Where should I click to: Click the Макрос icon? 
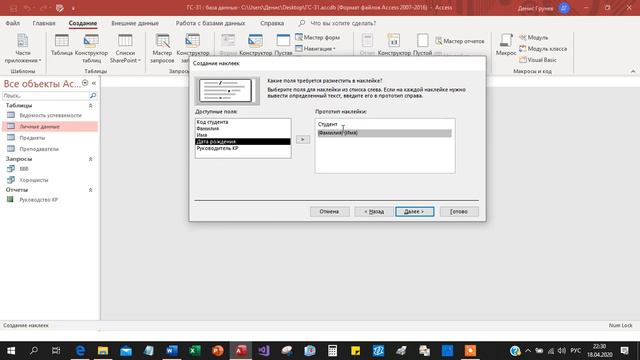506,45
